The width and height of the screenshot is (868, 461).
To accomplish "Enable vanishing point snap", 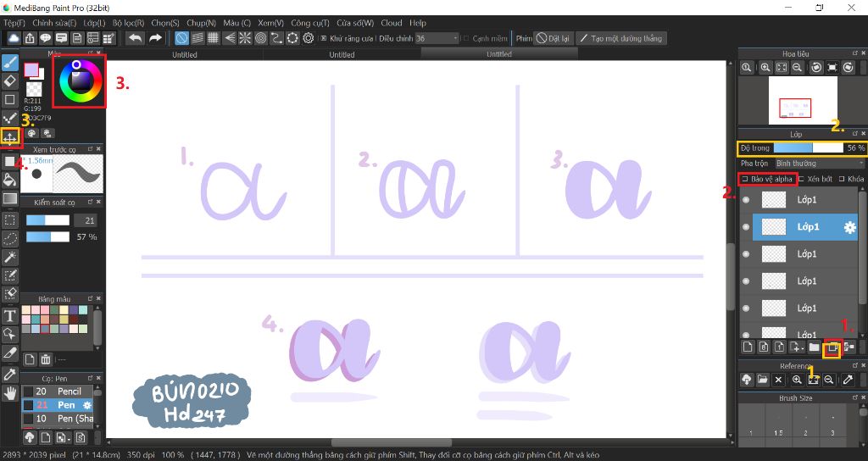I will pyautogui.click(x=229, y=38).
